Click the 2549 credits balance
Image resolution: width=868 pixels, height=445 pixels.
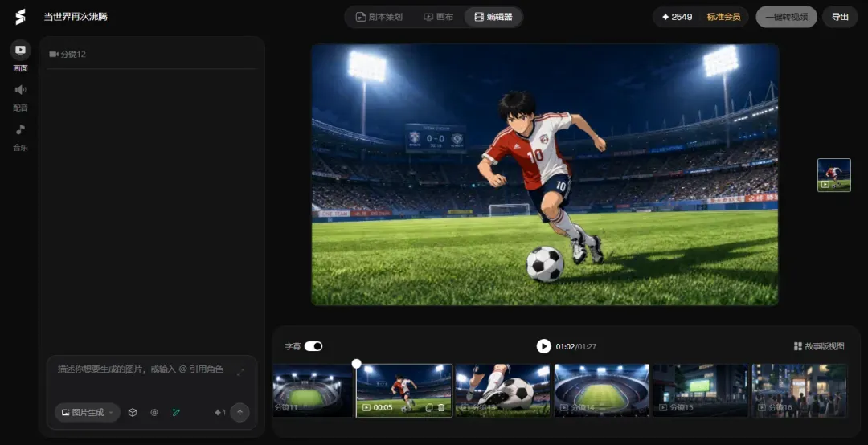677,17
